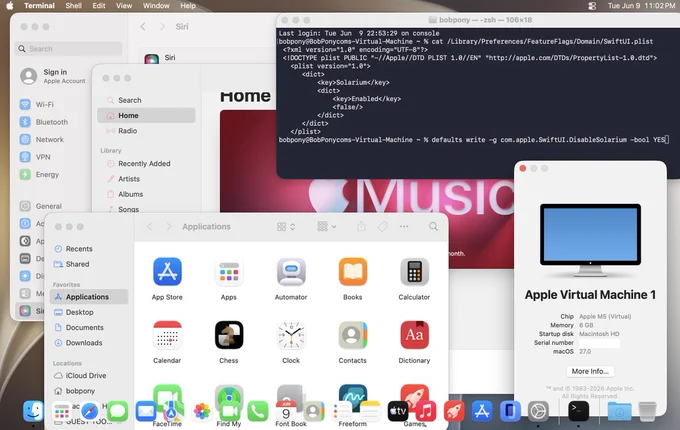
Task: Open the Help menu
Action: coord(188,6)
